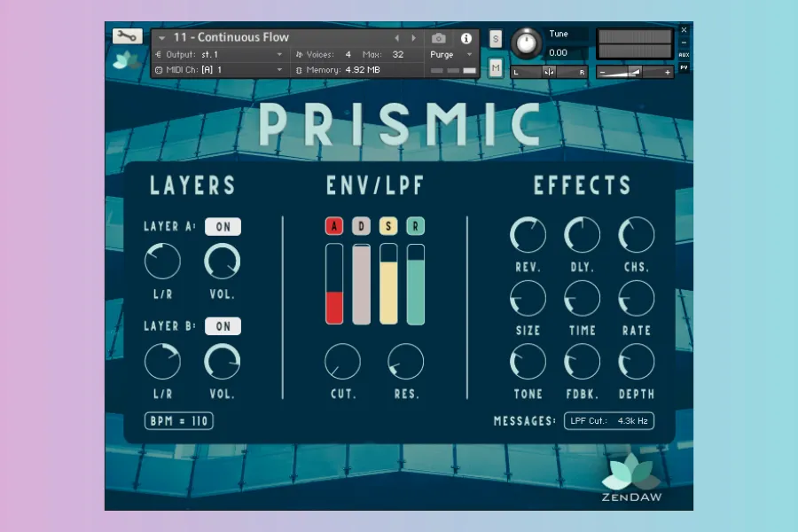
Task: Select the yellow S sustain button
Action: point(388,227)
